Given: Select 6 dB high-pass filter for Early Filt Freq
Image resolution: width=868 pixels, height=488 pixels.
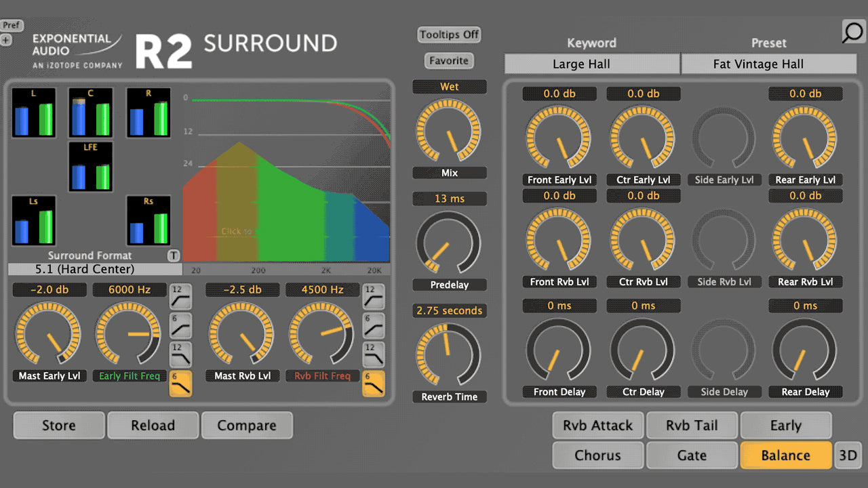Looking at the screenshot, I should [180, 325].
